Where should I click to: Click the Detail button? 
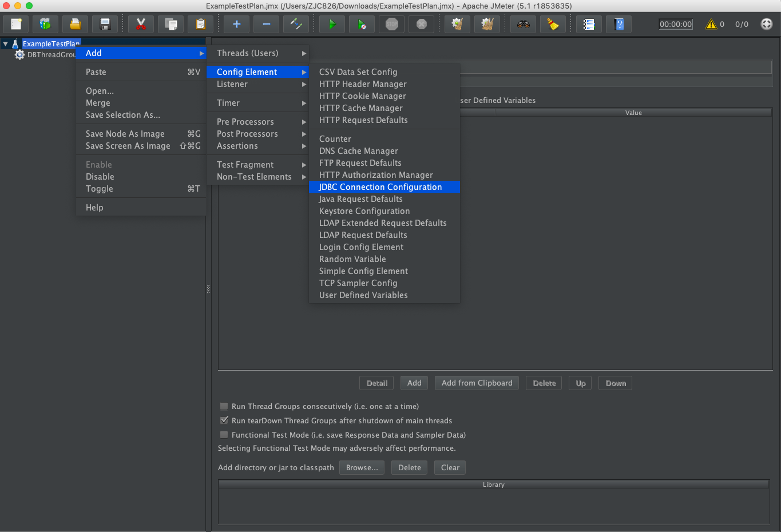(x=376, y=383)
